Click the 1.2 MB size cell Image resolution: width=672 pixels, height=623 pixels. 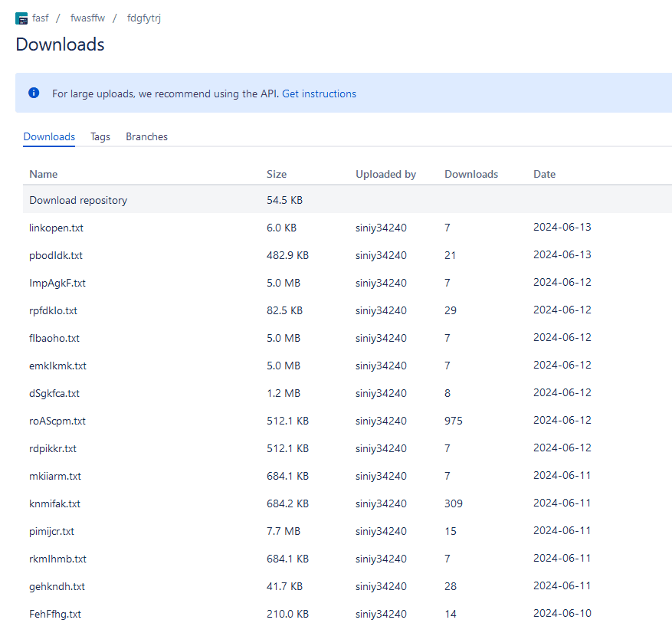(284, 393)
